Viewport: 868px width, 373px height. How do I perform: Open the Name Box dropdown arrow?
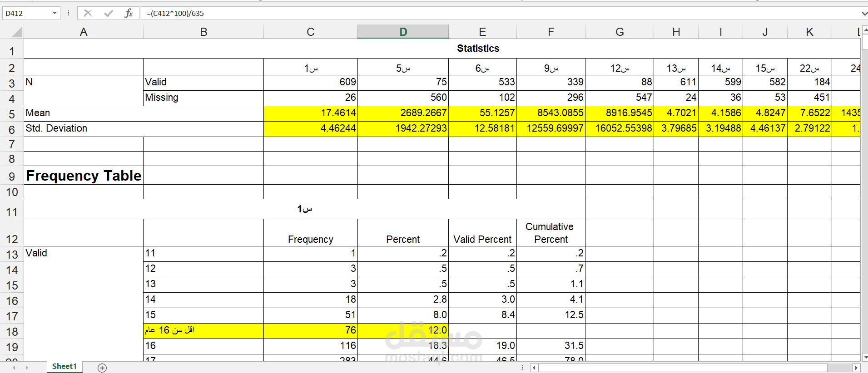pos(55,13)
